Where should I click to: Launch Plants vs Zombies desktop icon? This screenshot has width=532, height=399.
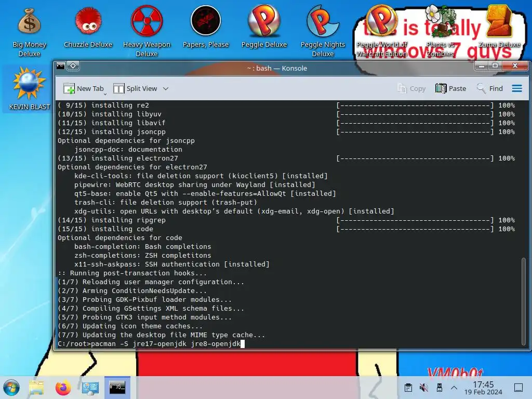point(440,31)
